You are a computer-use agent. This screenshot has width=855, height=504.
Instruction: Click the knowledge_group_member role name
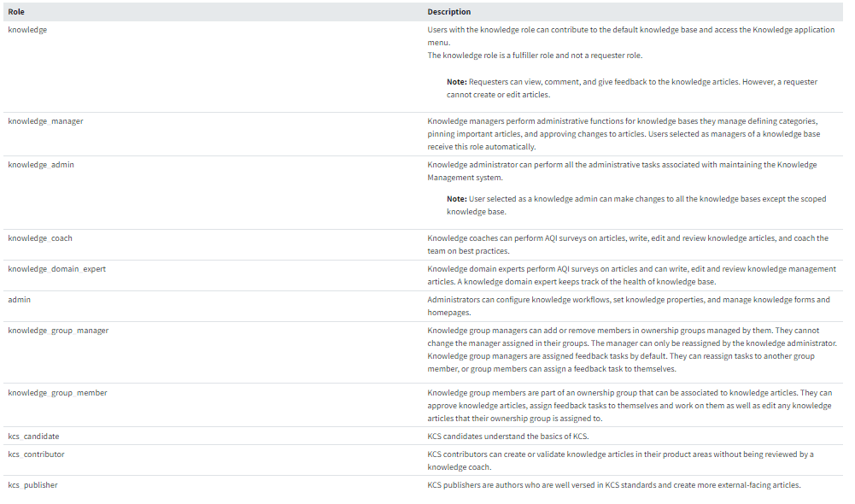[57, 393]
